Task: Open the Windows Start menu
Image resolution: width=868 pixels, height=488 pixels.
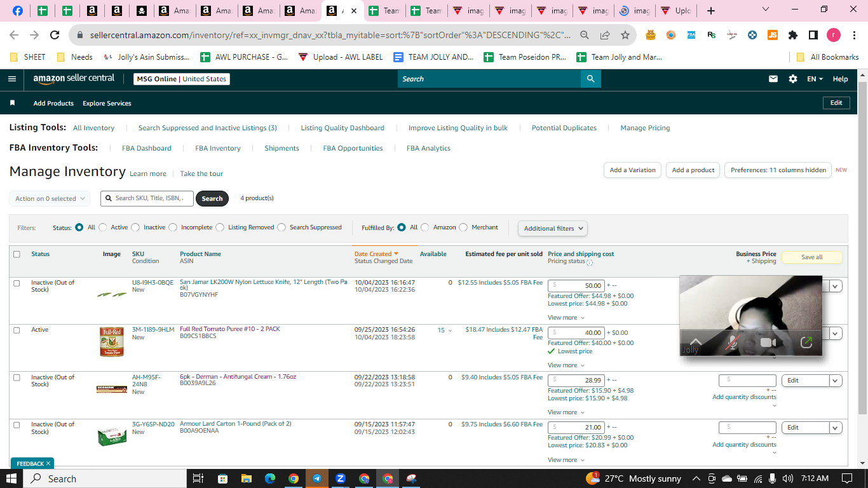Action: [12, 478]
